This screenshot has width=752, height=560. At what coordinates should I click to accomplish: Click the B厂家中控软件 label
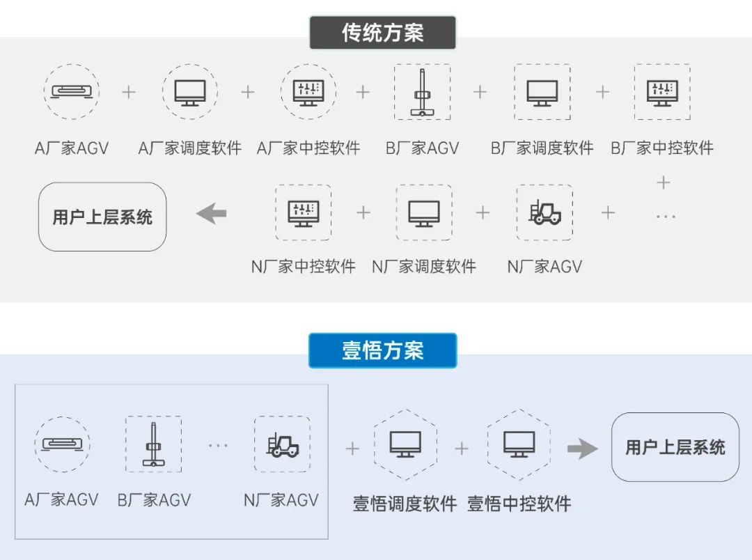coord(662,148)
